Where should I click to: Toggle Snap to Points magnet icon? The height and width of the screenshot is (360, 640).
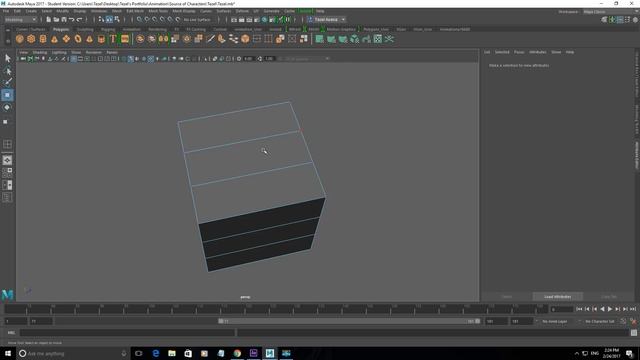point(155,20)
